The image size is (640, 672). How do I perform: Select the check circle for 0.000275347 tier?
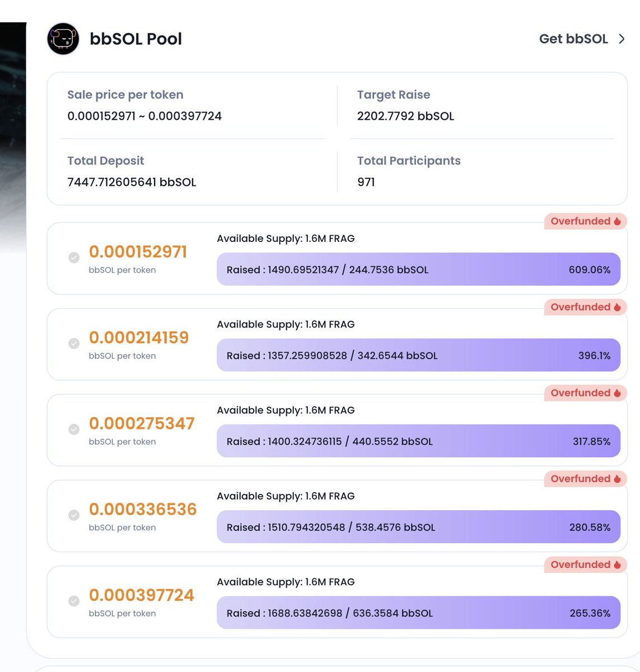(74, 429)
